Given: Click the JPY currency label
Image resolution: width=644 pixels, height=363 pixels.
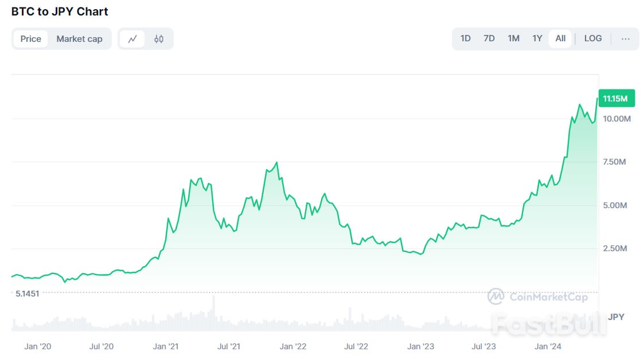Looking at the screenshot, I should pos(618,315).
